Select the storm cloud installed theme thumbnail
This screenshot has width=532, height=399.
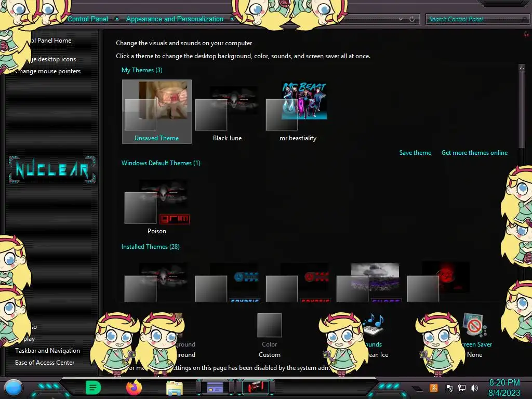[368, 282]
